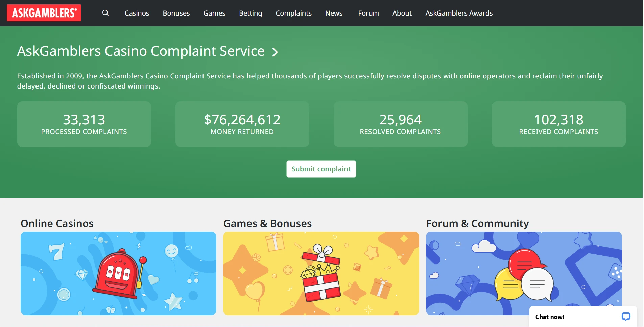
Task: Open AskGamblers Awards page
Action: point(459,13)
